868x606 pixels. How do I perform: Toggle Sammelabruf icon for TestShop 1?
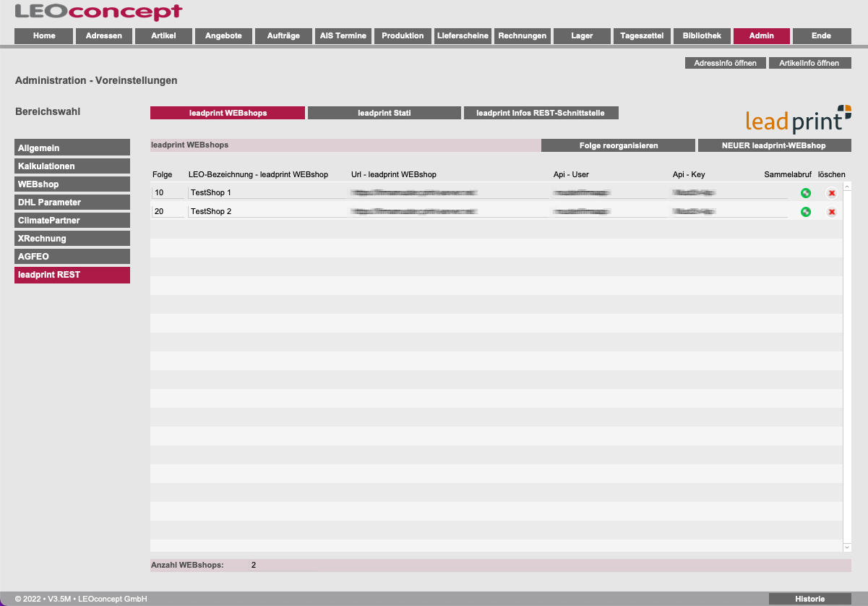pos(806,193)
